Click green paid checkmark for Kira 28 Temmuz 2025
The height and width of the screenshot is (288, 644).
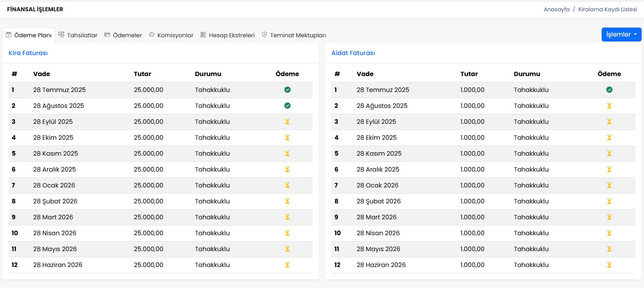pyautogui.click(x=287, y=90)
